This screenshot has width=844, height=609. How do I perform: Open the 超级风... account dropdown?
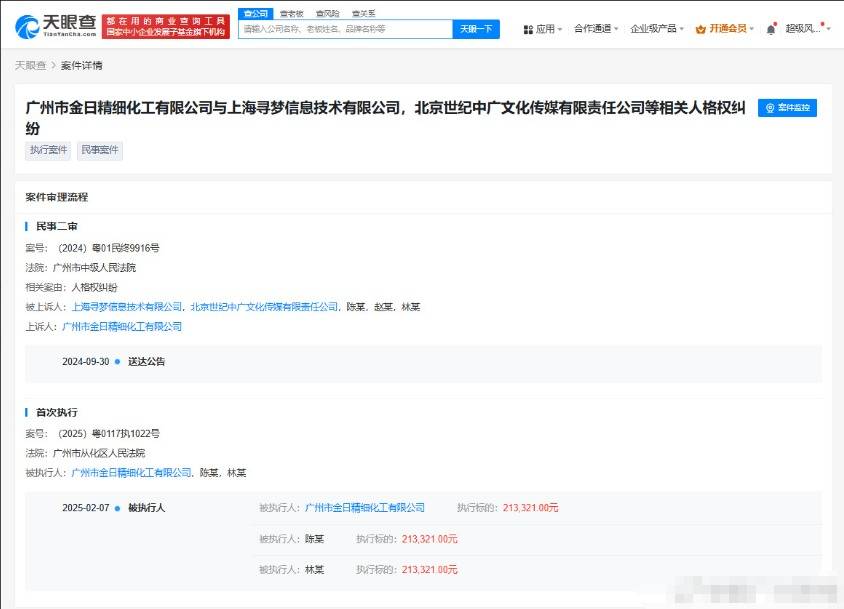click(807, 29)
